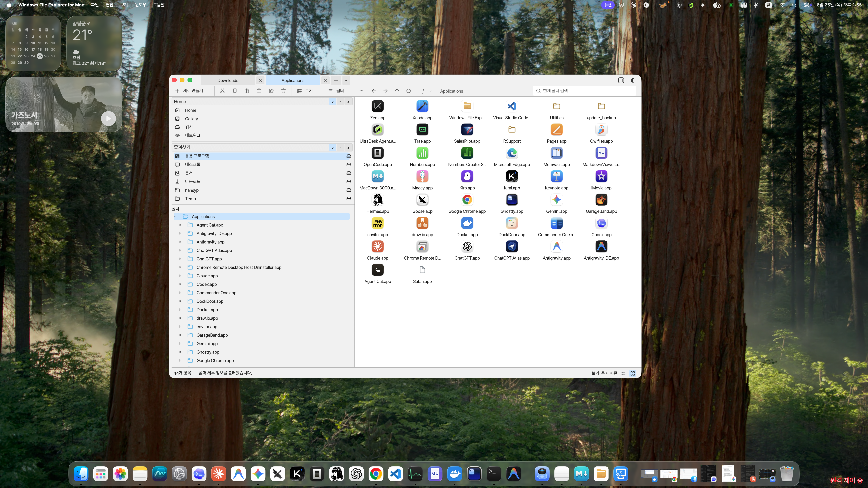Select Visual Studio Code app icon

tap(511, 106)
